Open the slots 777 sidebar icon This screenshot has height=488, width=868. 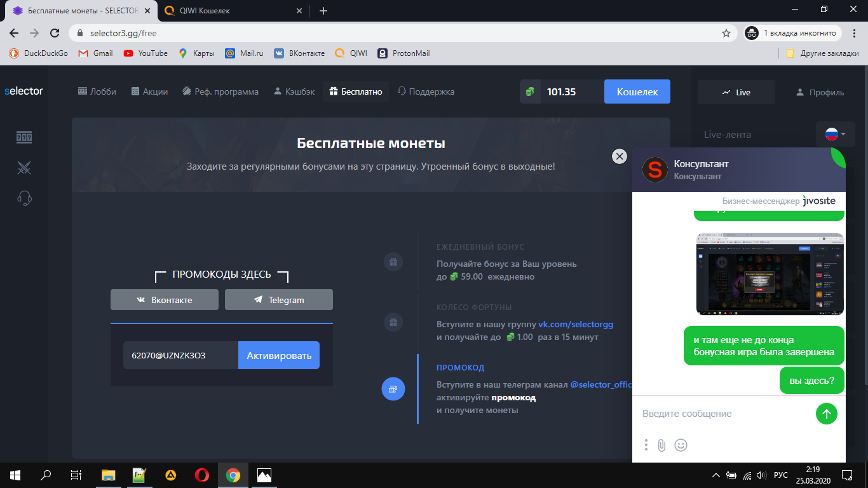coord(24,137)
